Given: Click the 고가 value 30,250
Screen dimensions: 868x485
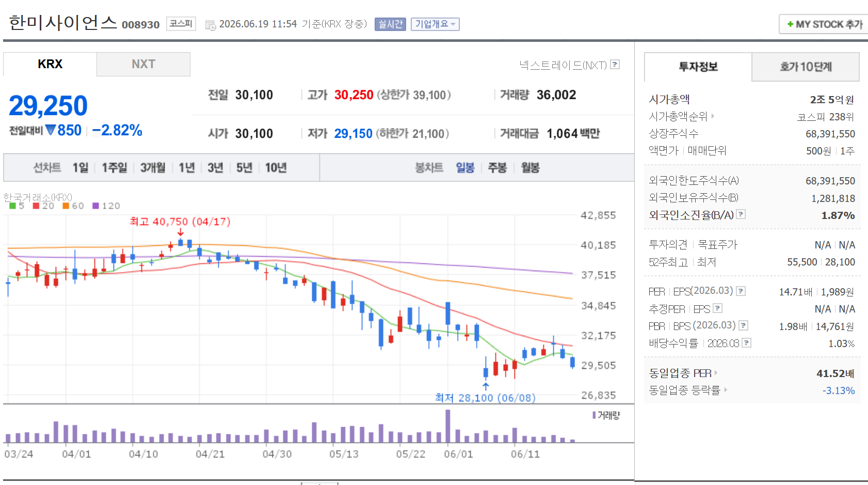Looking at the screenshot, I should click(353, 95).
